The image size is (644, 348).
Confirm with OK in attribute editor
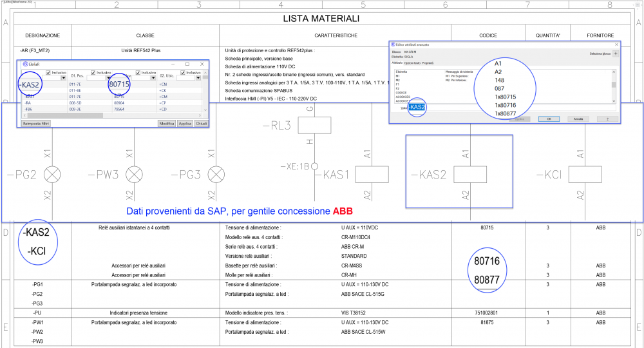click(x=549, y=119)
